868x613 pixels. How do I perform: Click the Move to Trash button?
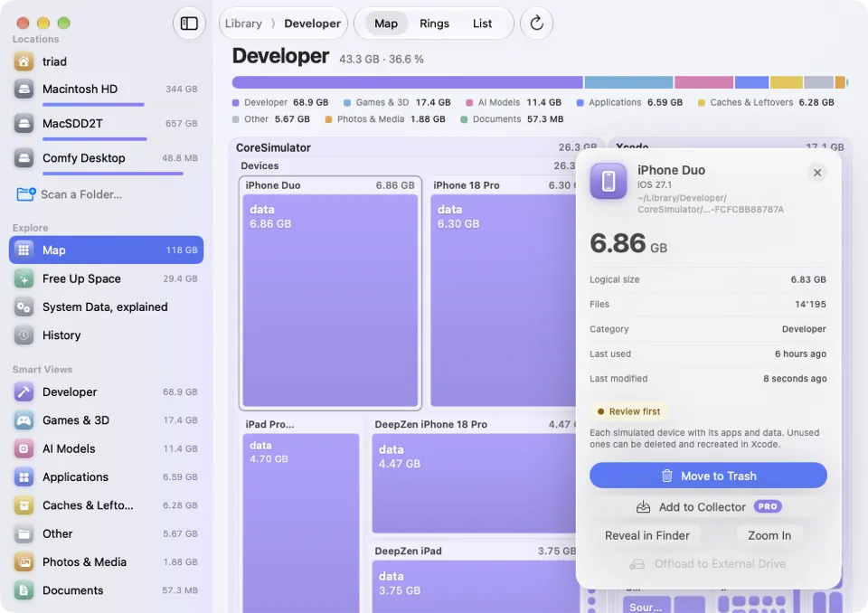click(708, 476)
